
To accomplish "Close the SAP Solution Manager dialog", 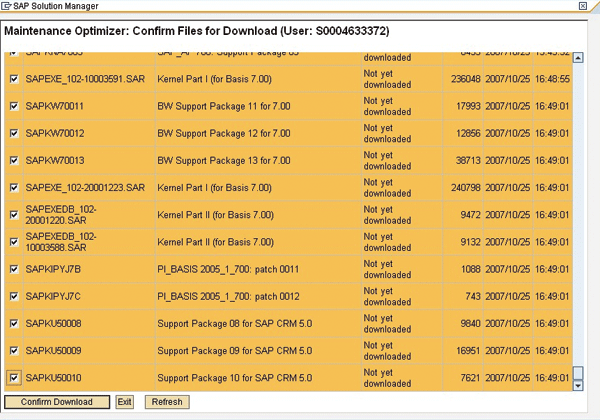I will coord(582,6).
